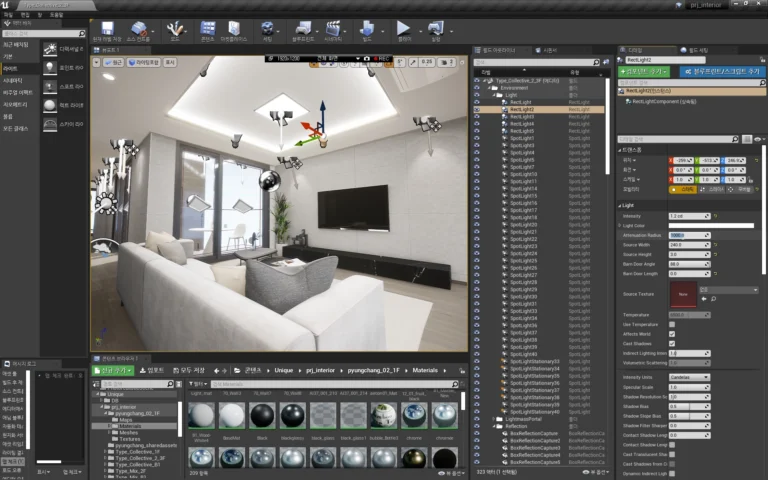Open the Modes wrench icon in toolbar

(175, 28)
